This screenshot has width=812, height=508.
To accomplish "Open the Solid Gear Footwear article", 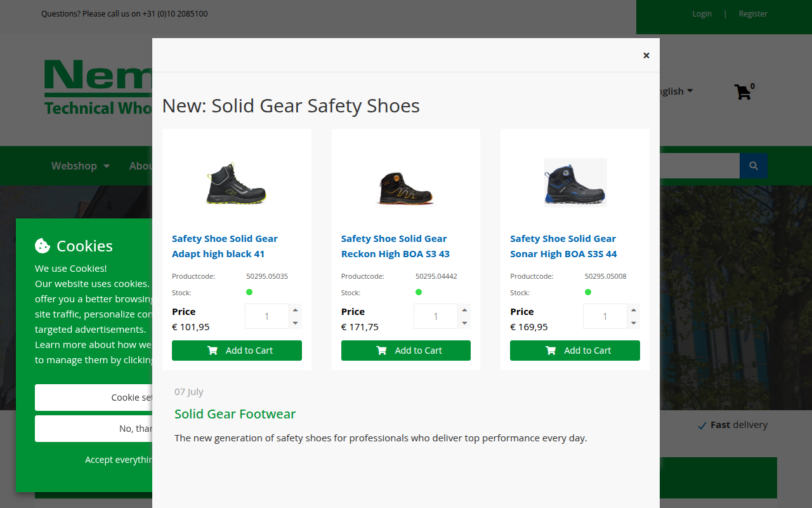I will pos(235,414).
